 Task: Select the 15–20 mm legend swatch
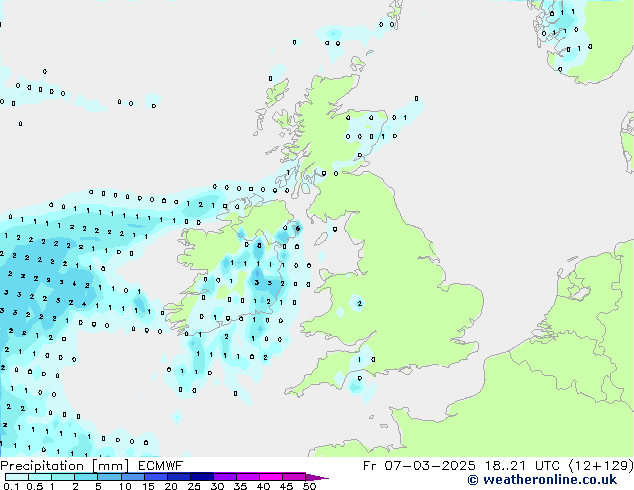tap(156, 477)
